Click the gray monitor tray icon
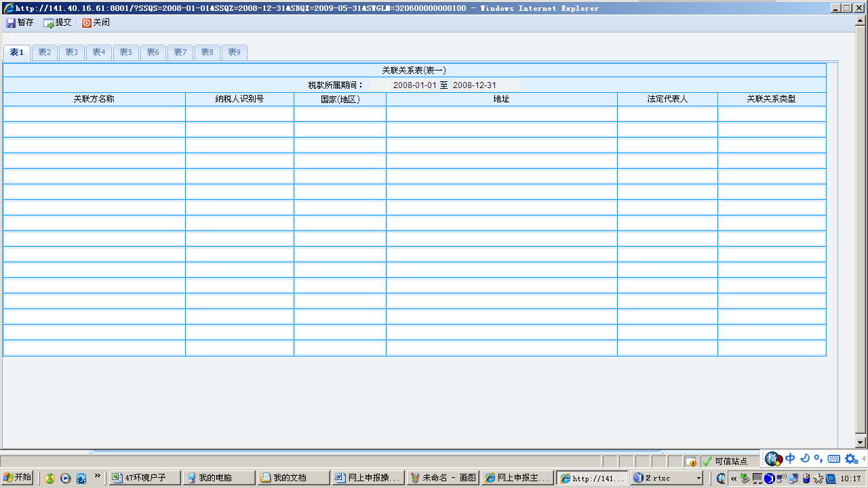This screenshot has width=868, height=488. [757, 479]
